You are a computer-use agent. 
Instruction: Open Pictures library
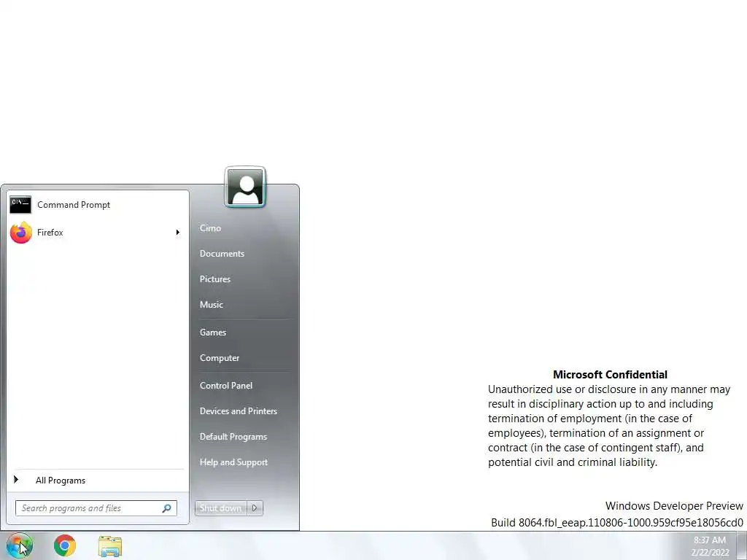(x=215, y=279)
